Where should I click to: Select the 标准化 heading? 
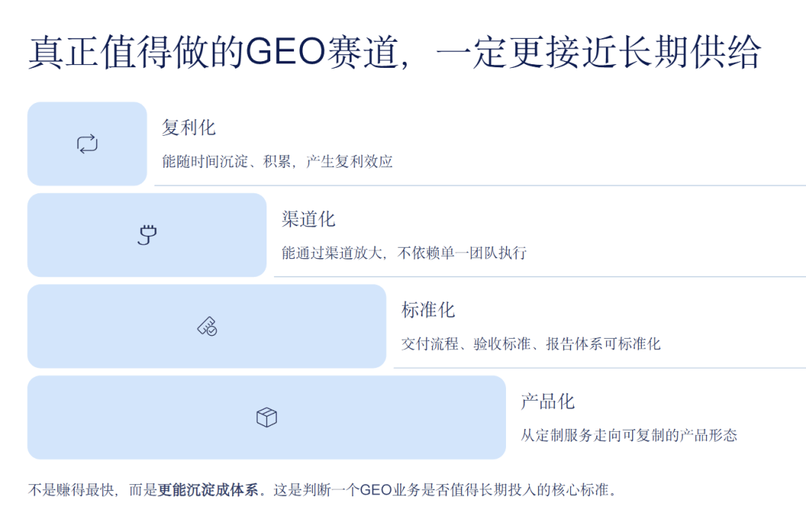[x=428, y=310]
